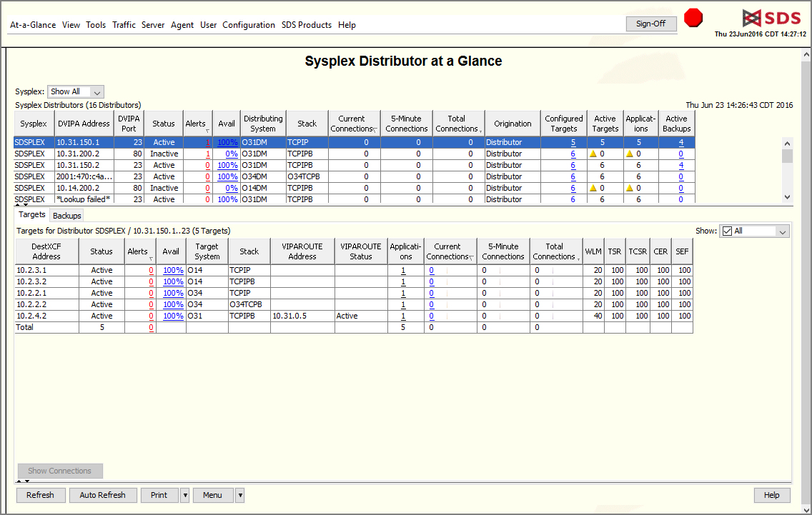Sort targets by Total Connections header

pyautogui.click(x=555, y=251)
